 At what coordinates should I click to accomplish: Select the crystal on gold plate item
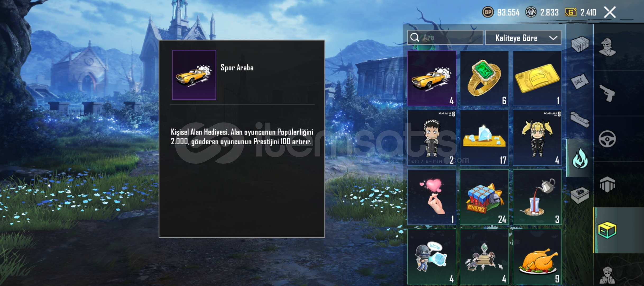(484, 138)
